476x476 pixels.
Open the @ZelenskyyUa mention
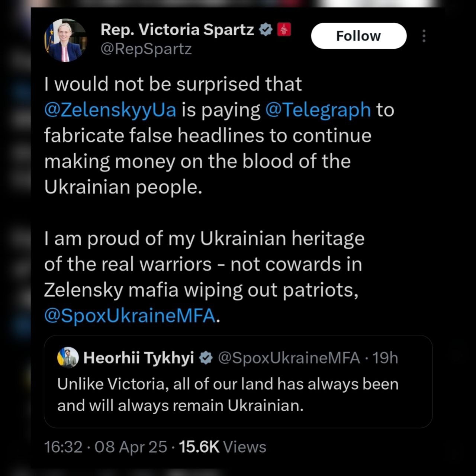click(x=110, y=110)
